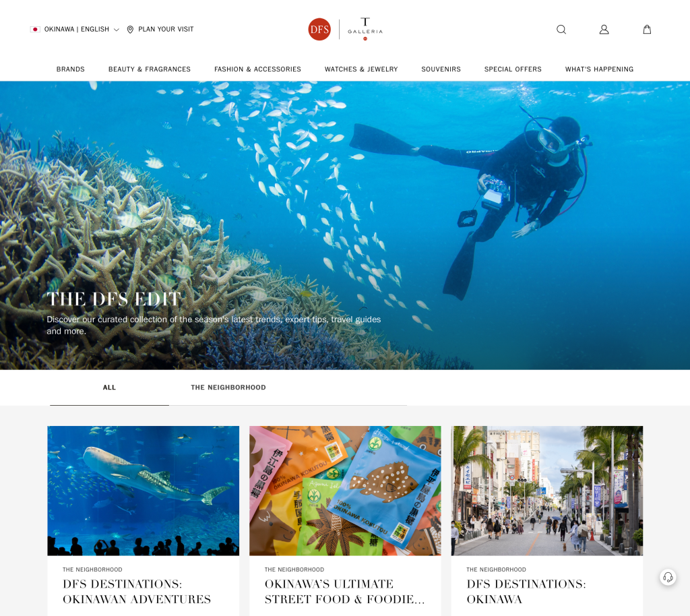Switch to The Neighborhood tab

[x=228, y=388]
